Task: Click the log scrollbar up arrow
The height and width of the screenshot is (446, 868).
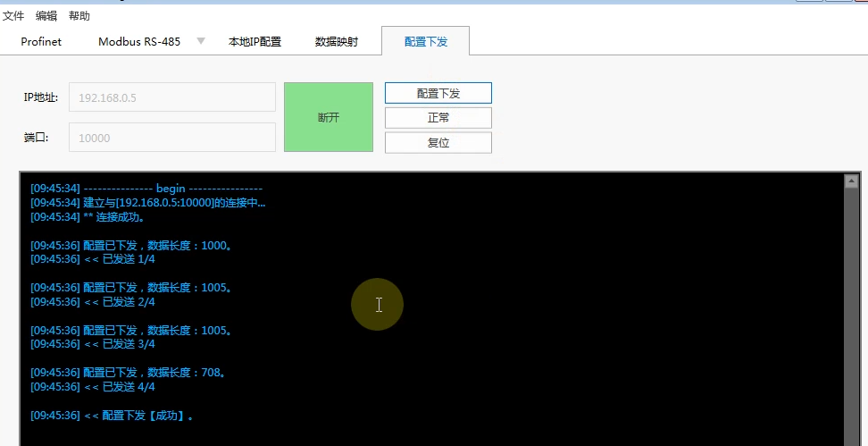Action: click(851, 181)
